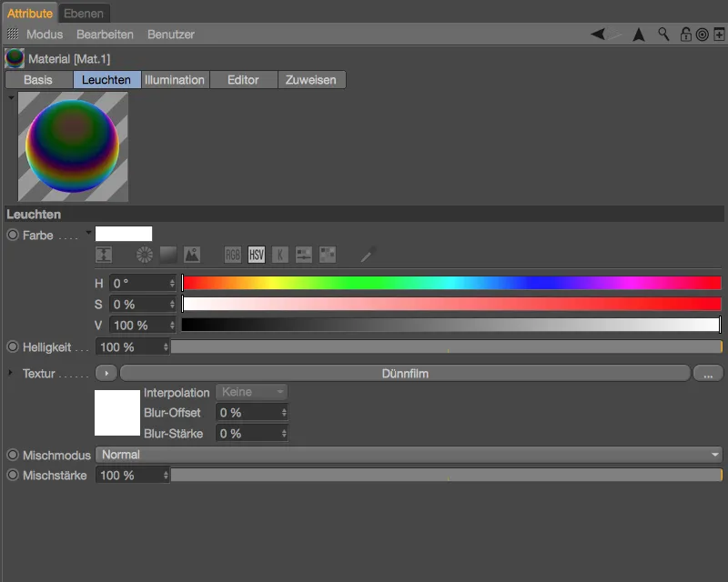
Task: Open color from picture mode
Action: 192,255
